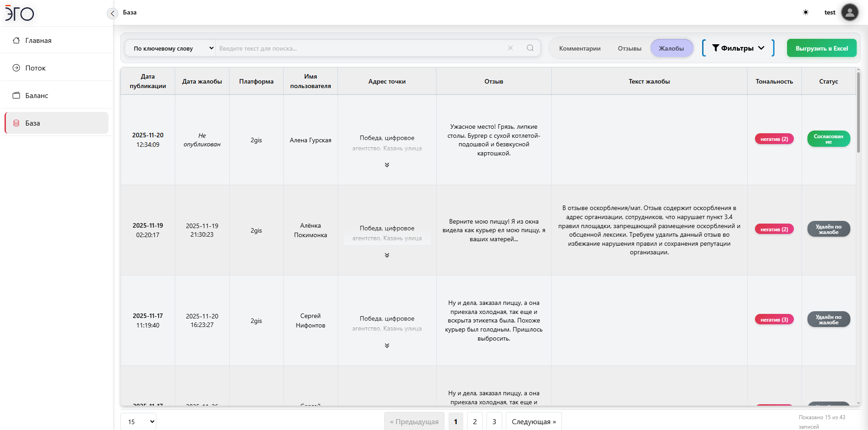Click the magnifier search icon
Viewport: 868px width, 430px height.
[x=530, y=48]
